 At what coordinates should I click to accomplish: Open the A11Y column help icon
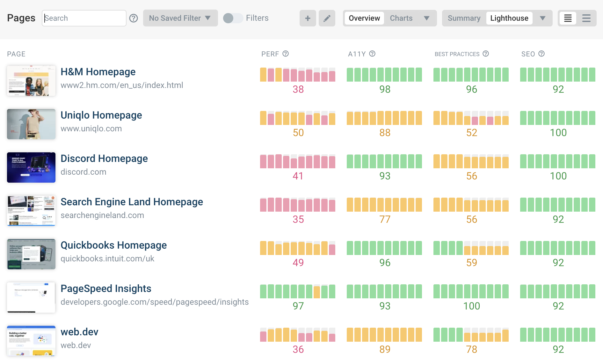372,54
